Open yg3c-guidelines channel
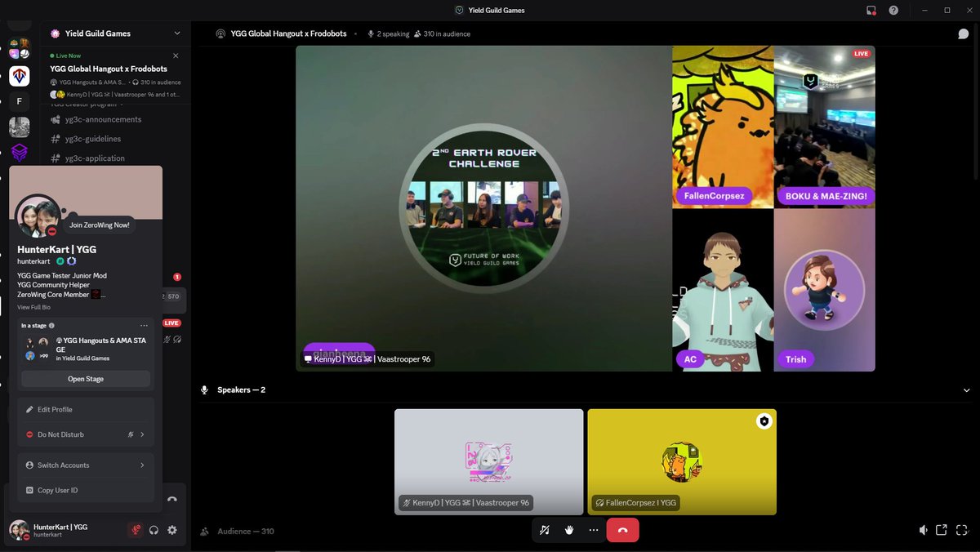The height and width of the screenshot is (552, 980). pos(93,139)
